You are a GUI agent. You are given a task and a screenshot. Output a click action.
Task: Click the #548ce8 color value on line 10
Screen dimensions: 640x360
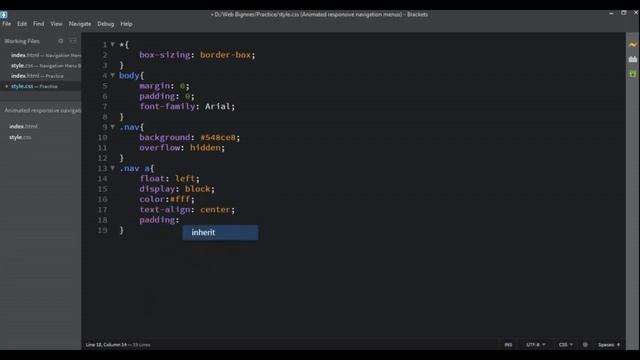218,137
